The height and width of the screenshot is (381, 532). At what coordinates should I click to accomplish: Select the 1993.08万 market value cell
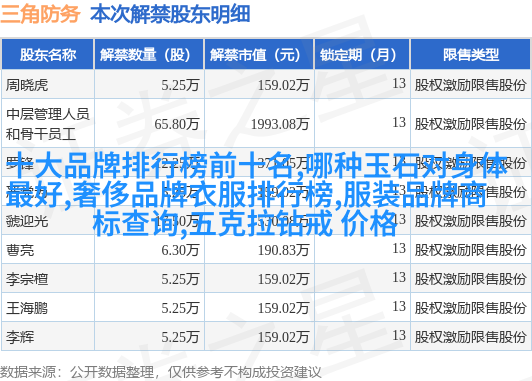280,124
